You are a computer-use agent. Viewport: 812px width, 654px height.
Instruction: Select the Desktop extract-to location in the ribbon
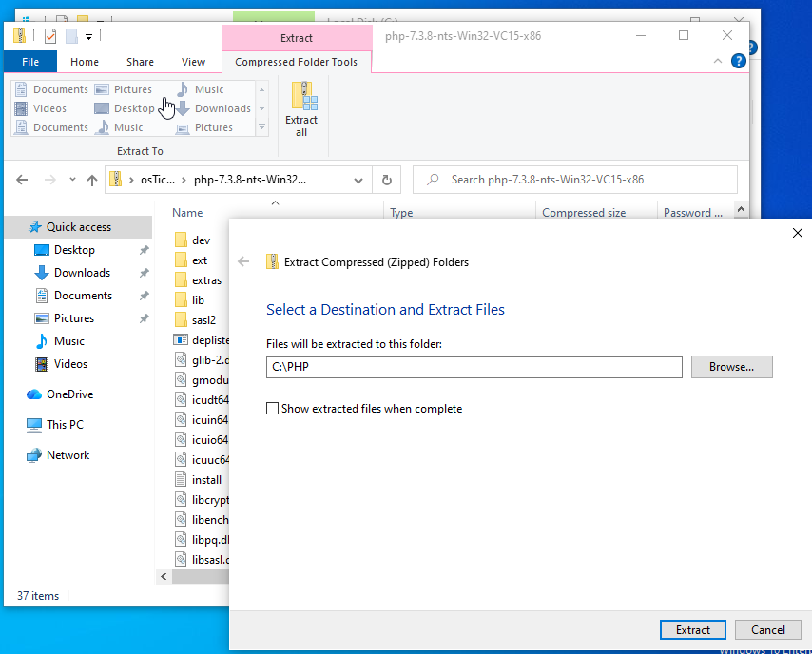(125, 108)
